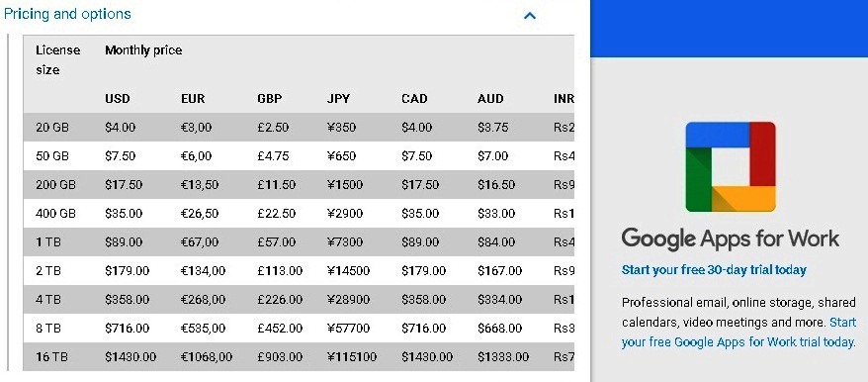The width and height of the screenshot is (868, 382).
Task: Click the License size header
Action: coord(57,60)
